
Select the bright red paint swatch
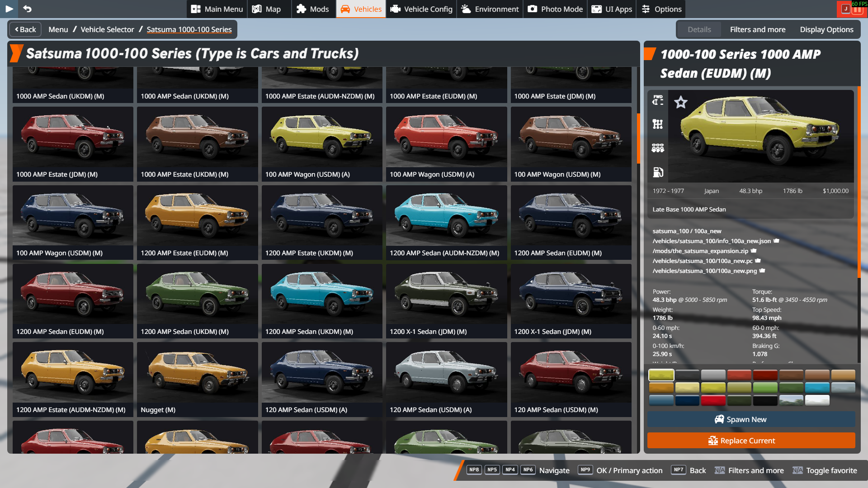pos(713,400)
